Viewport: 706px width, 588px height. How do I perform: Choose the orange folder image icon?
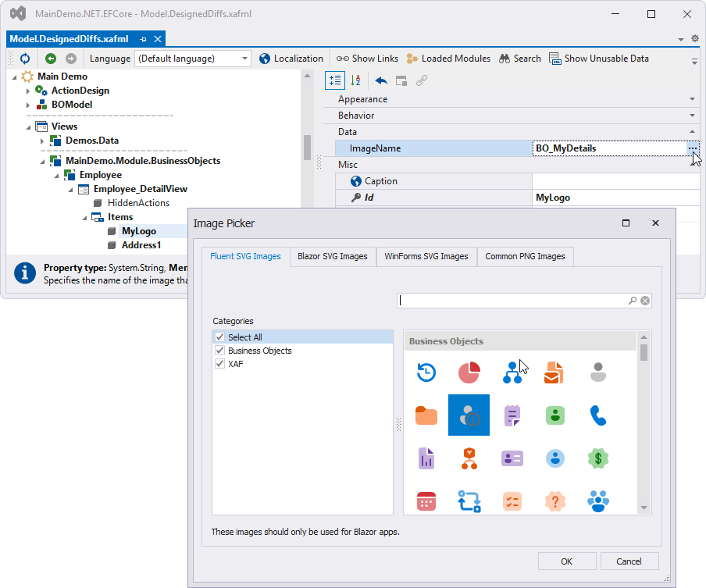pos(426,415)
